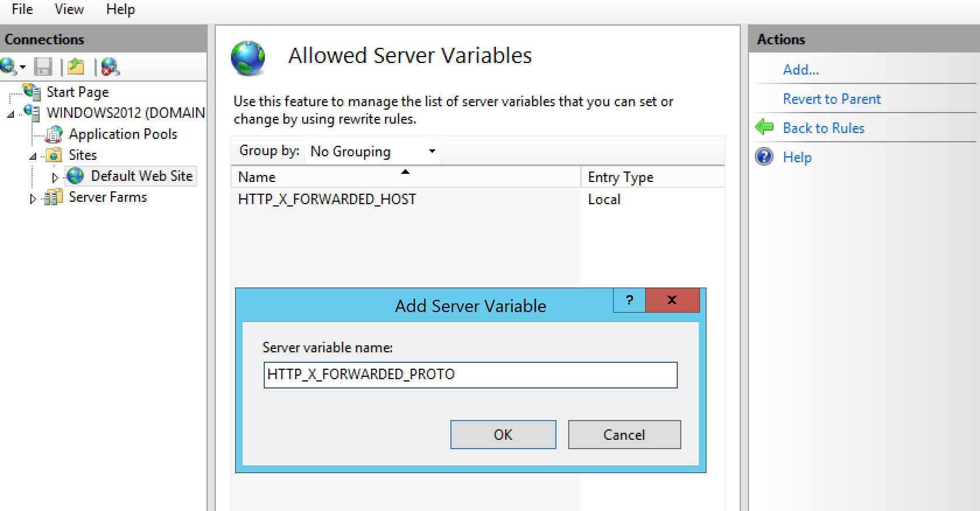
Task: Click the Application Pools tree icon
Action: (54, 134)
